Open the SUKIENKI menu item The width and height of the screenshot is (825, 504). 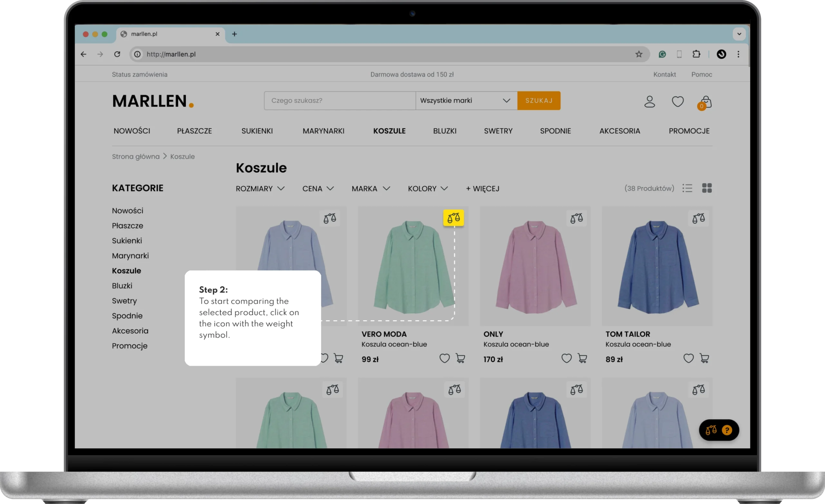pyautogui.click(x=257, y=131)
